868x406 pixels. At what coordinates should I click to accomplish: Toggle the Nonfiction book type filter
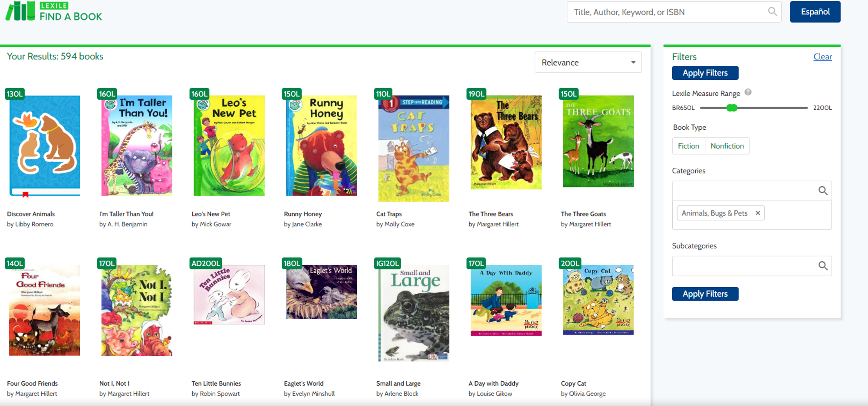click(x=727, y=146)
